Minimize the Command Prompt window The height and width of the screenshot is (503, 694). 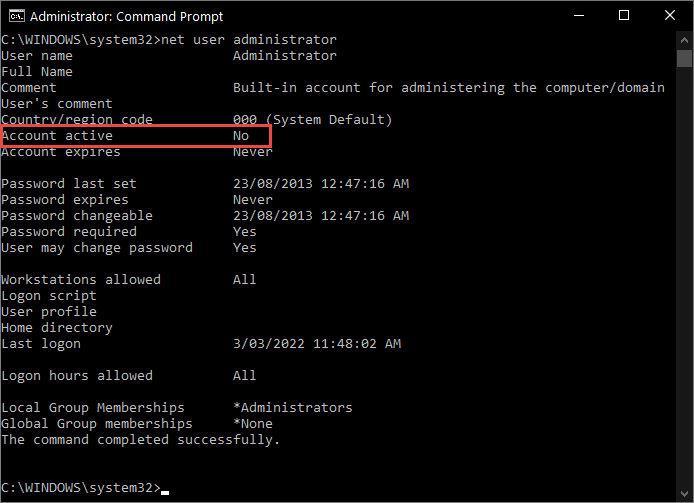(578, 16)
